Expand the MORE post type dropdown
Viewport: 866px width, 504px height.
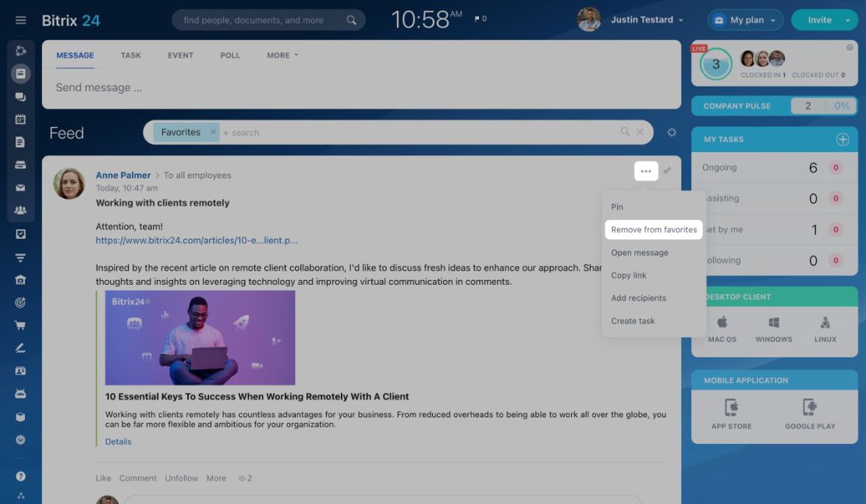282,55
